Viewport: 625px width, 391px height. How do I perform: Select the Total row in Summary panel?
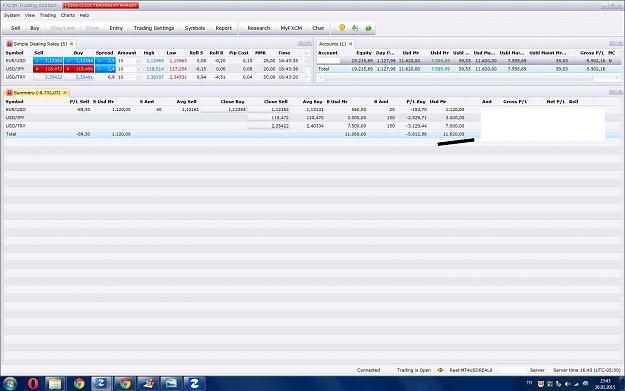click(x=312, y=134)
